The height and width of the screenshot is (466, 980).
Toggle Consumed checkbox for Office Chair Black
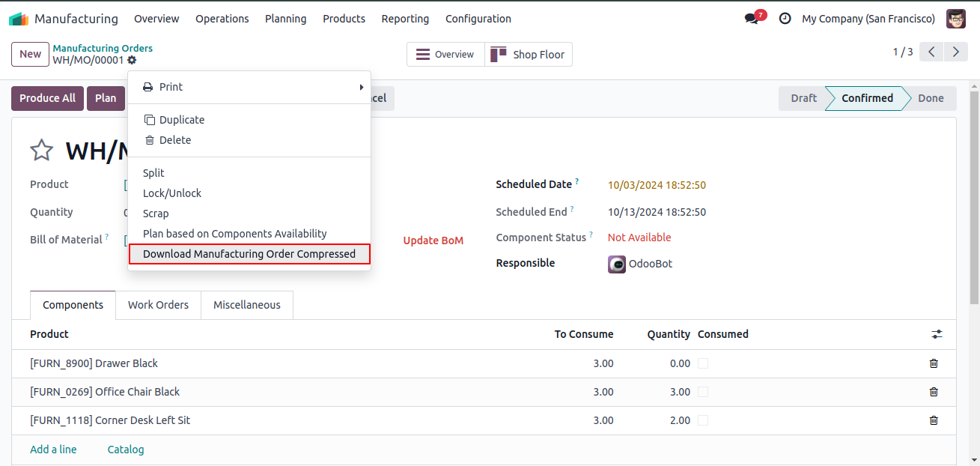703,392
